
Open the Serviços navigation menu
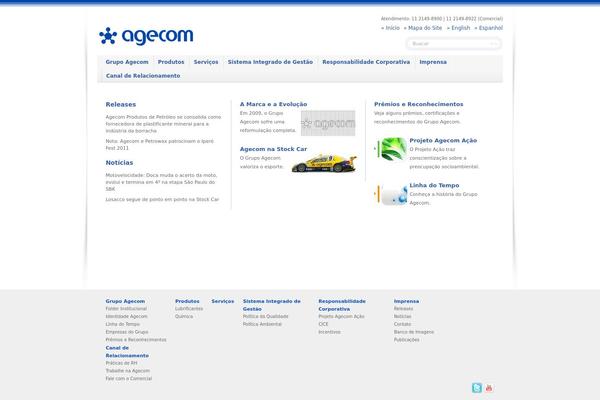coord(206,62)
